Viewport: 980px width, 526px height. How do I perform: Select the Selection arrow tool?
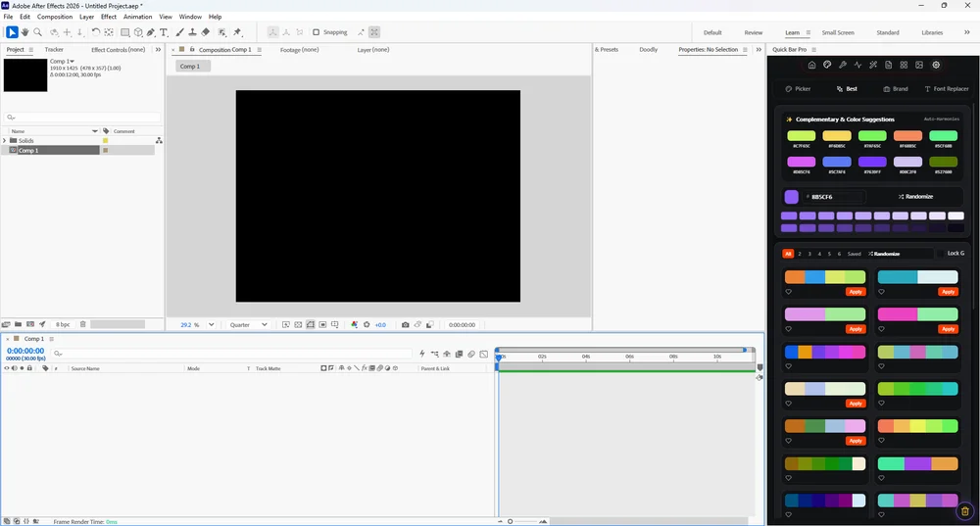click(x=12, y=32)
